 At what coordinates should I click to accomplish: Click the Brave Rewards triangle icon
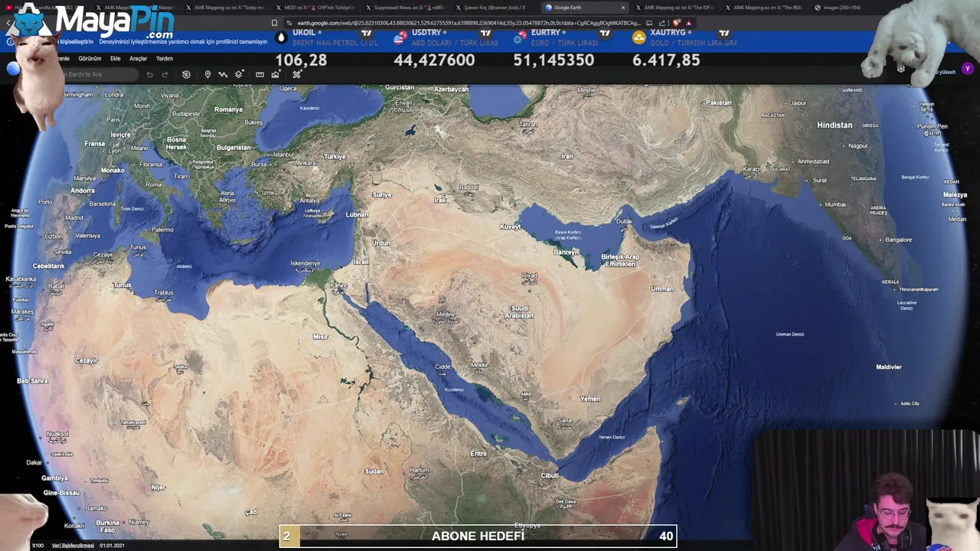(688, 23)
